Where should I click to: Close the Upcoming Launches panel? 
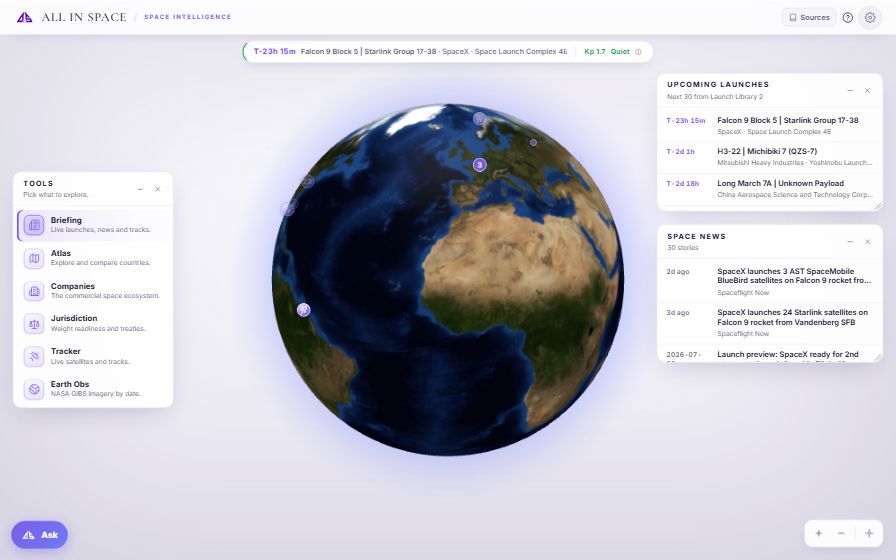(867, 90)
